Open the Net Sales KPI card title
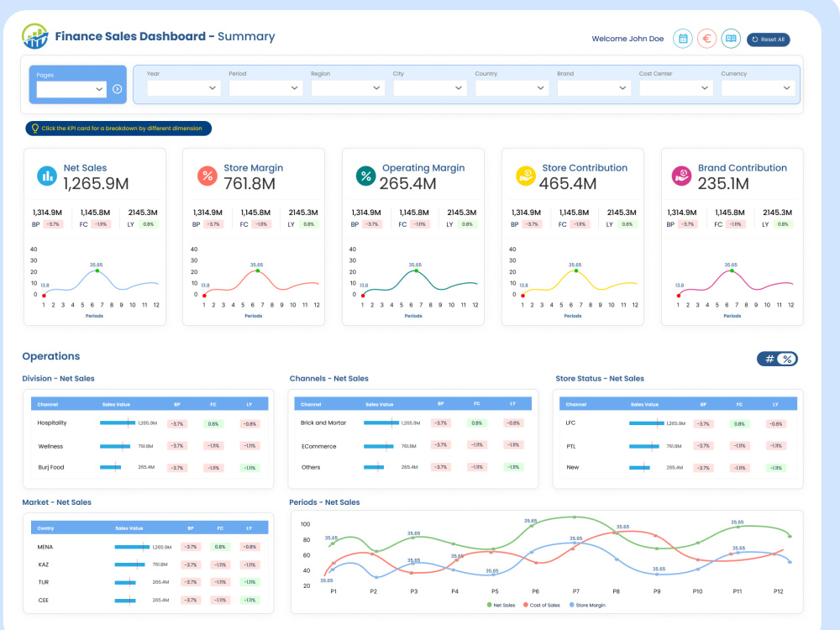840x630 pixels. point(85,168)
